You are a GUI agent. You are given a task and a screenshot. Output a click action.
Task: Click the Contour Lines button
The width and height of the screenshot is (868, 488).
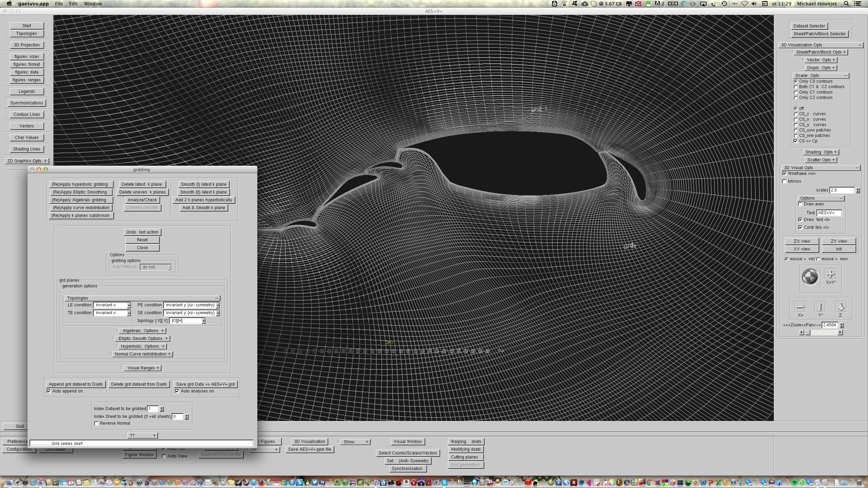(x=27, y=115)
